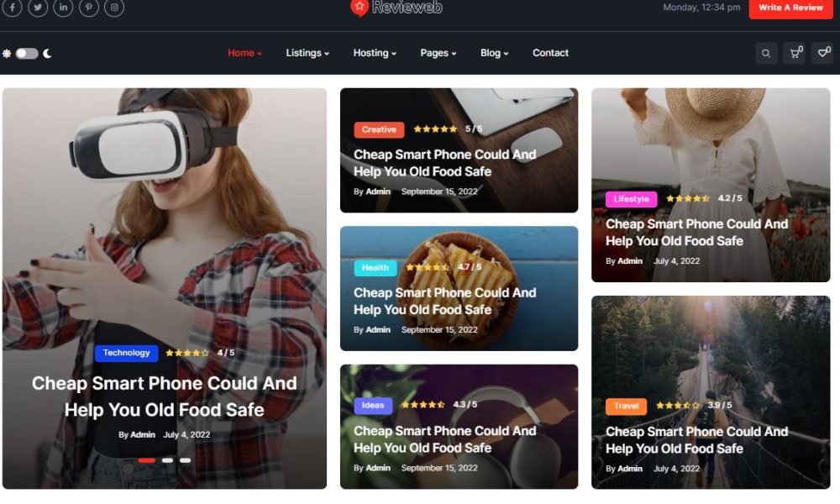Open the Lifestyle article headline
840x504 pixels.
(697, 233)
